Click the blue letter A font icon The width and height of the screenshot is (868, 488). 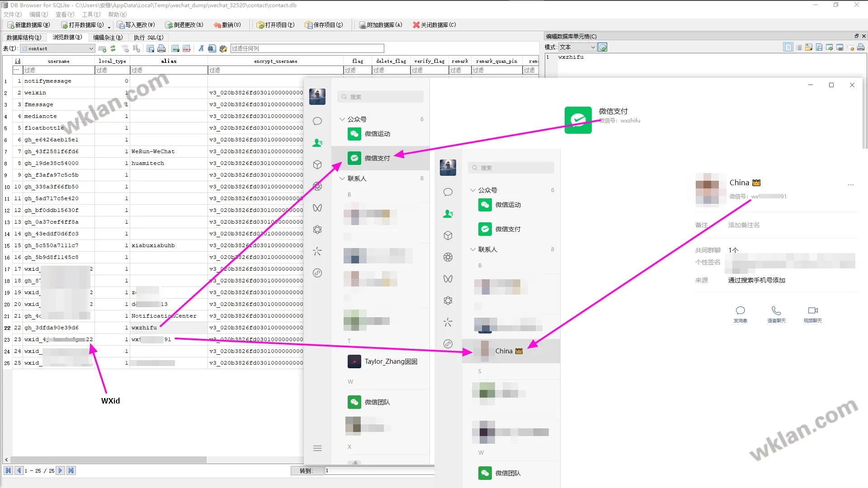201,48
